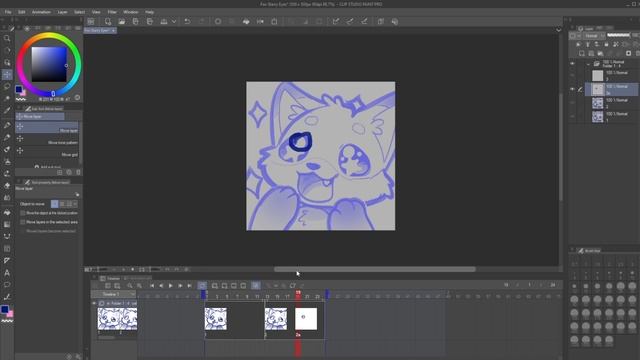Click the Open file folder icon

click(x=122, y=22)
